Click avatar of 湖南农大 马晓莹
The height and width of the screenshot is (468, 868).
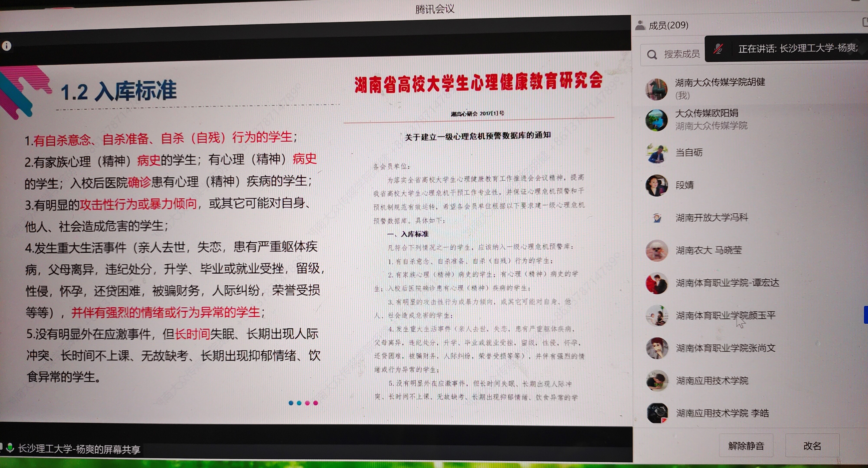[656, 250]
